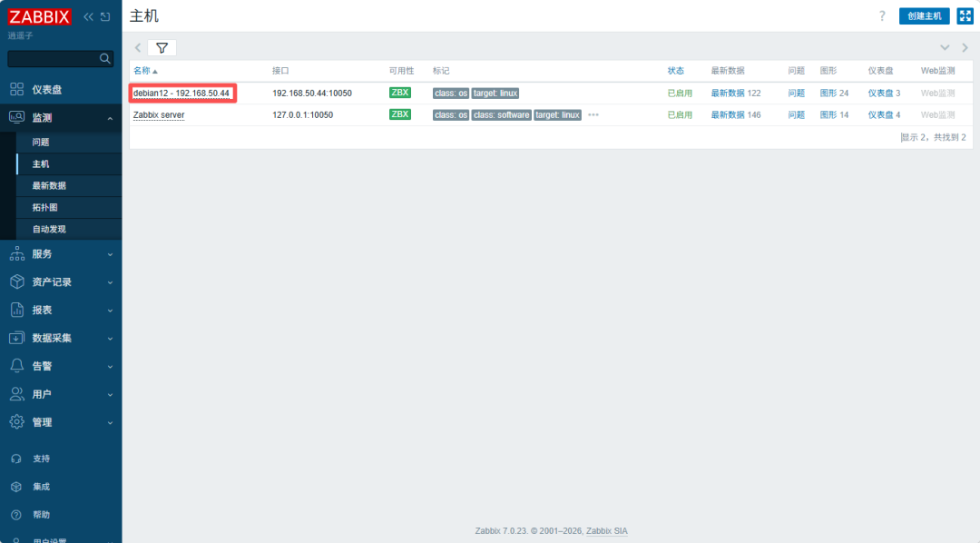Toggle 已启用 status for Zabbix server
Screen dimensions: 980x543
click(x=680, y=115)
